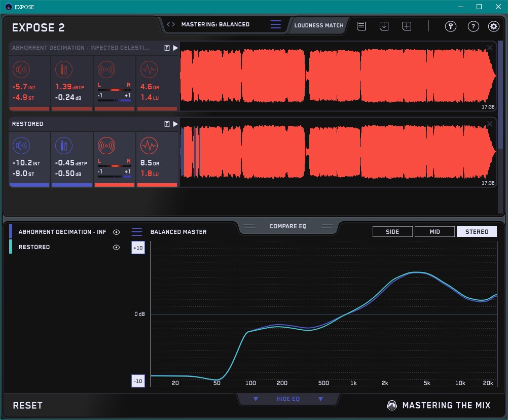Click the stereo phase icon on Restored track
508x420 pixels.
point(106,146)
